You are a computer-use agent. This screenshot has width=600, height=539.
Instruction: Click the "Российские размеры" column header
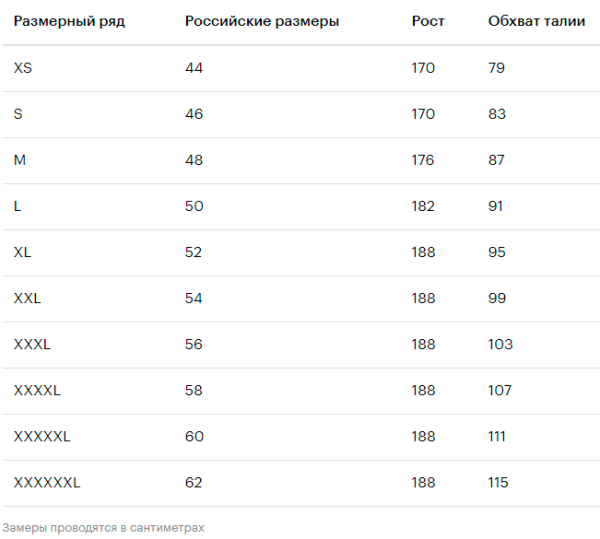click(262, 21)
